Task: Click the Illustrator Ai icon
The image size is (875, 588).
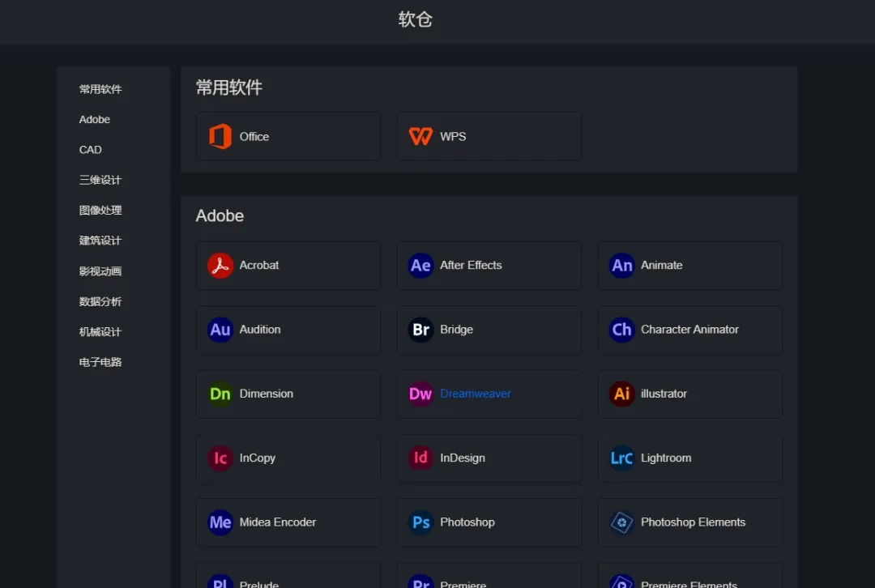Action: click(x=621, y=394)
